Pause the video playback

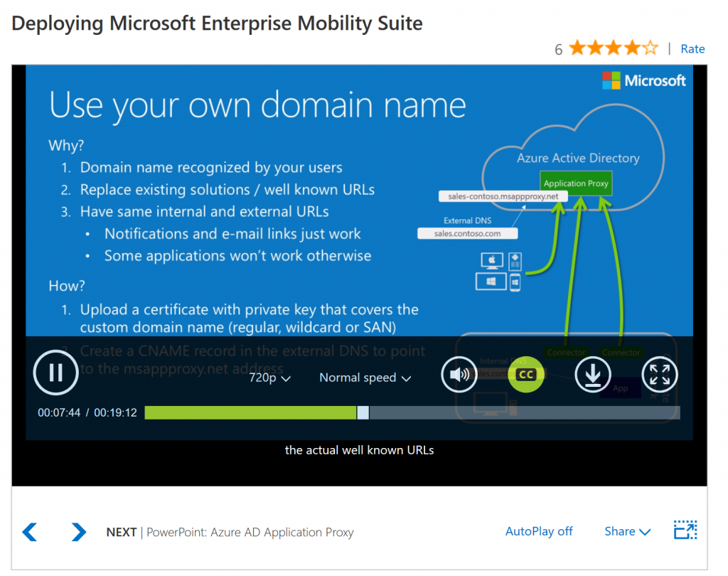point(55,373)
